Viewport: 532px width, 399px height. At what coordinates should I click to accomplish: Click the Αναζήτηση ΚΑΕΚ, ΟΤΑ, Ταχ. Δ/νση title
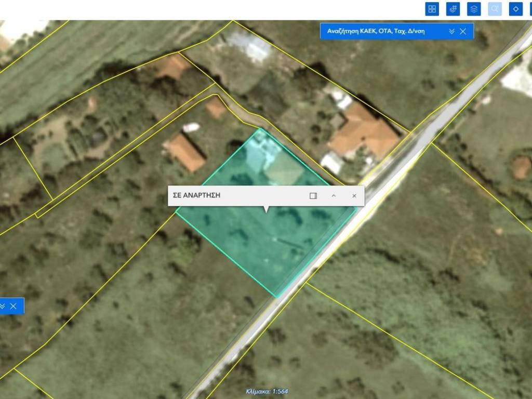pos(376,31)
